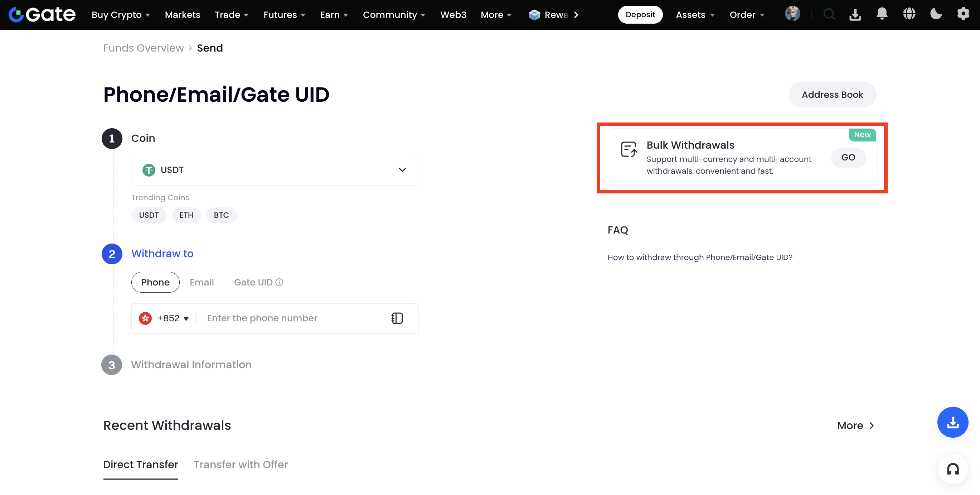Click the headset support floating button
The width and height of the screenshot is (980, 495).
[952, 469]
